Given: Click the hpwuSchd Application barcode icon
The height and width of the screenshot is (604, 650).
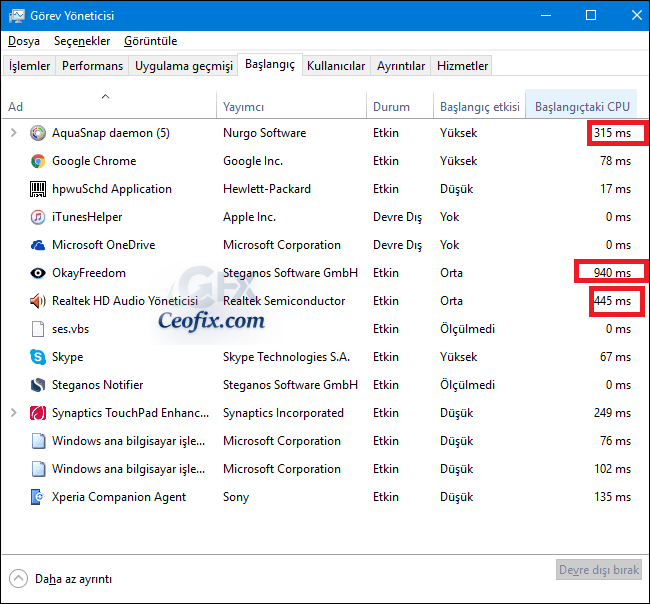Looking at the screenshot, I should pyautogui.click(x=38, y=189).
